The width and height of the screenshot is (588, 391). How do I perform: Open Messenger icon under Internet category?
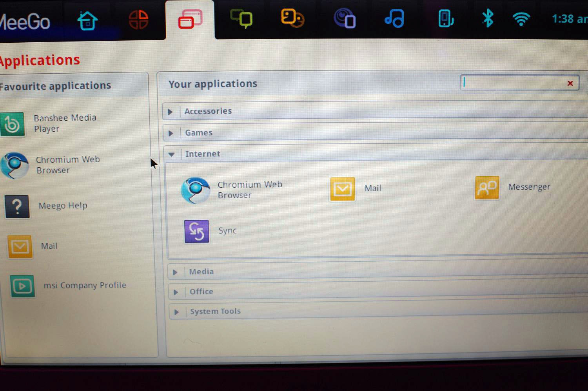pyautogui.click(x=487, y=188)
